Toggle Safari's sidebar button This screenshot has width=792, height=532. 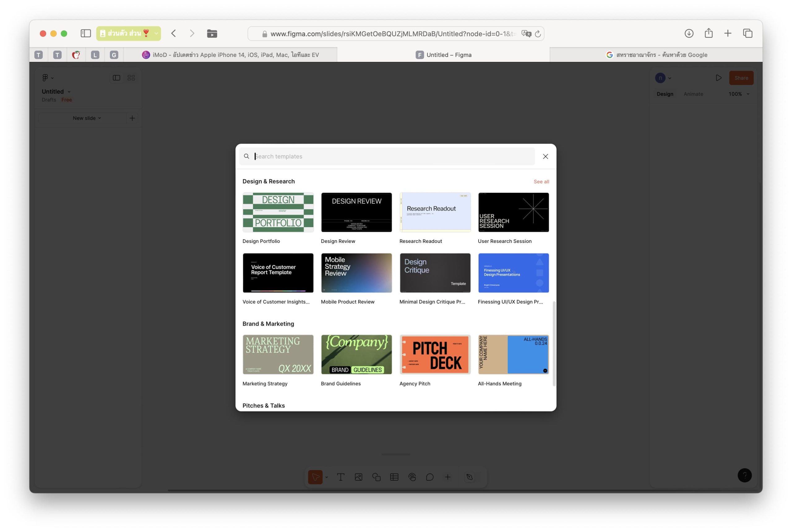(x=85, y=33)
